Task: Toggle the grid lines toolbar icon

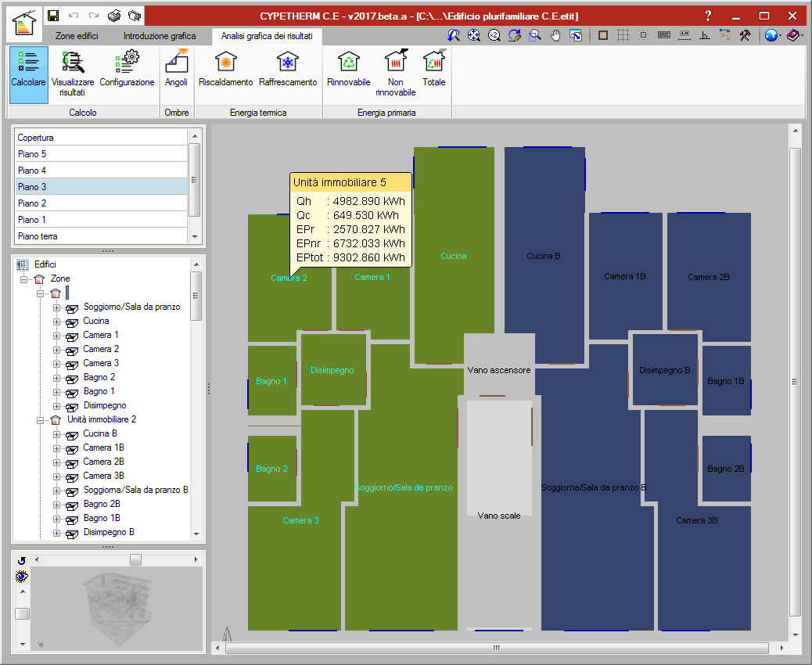Action: (623, 35)
